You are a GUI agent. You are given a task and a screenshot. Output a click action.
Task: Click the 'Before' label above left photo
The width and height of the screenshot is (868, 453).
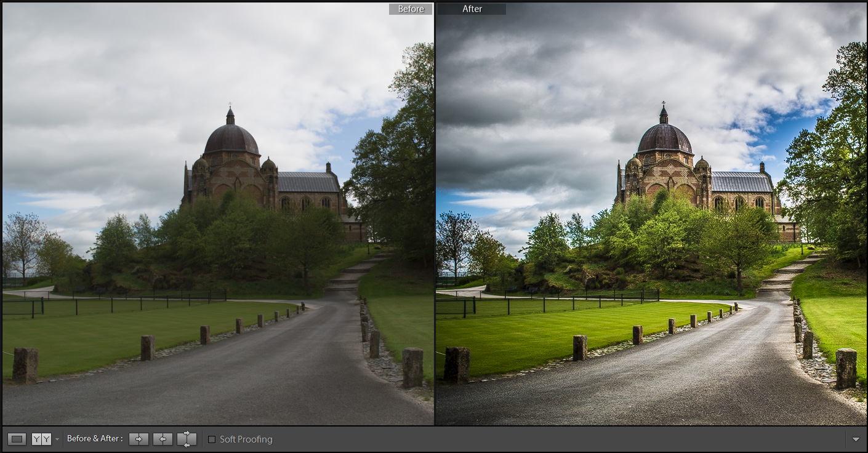tap(411, 9)
